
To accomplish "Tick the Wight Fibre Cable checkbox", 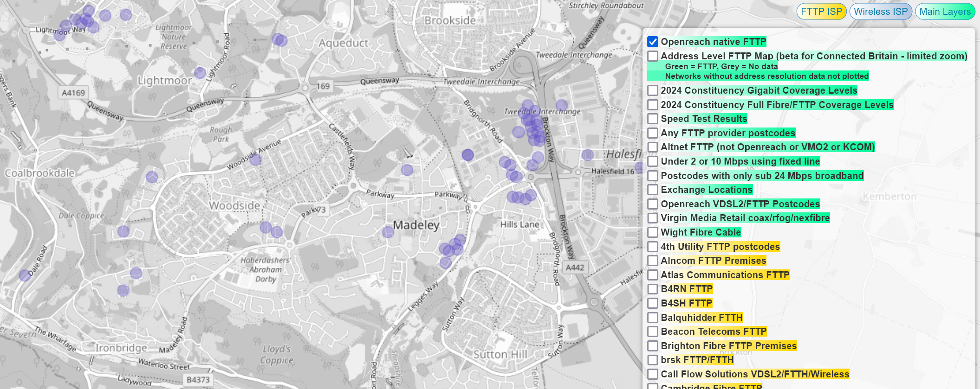I will [x=653, y=232].
